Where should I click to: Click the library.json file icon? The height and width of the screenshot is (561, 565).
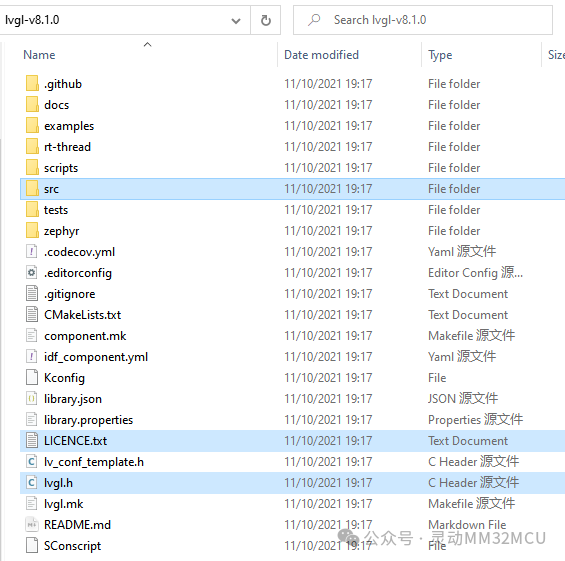click(x=32, y=399)
